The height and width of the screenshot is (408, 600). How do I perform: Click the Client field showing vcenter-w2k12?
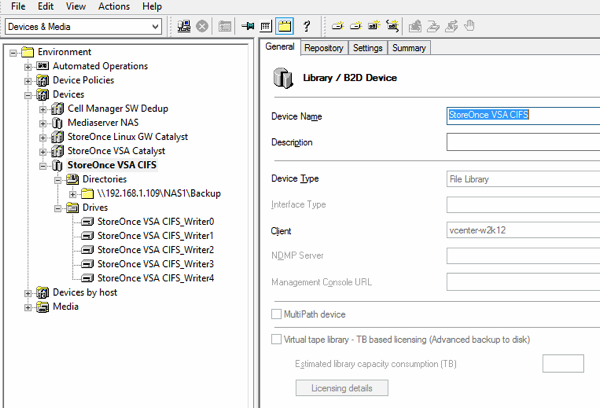point(523,230)
